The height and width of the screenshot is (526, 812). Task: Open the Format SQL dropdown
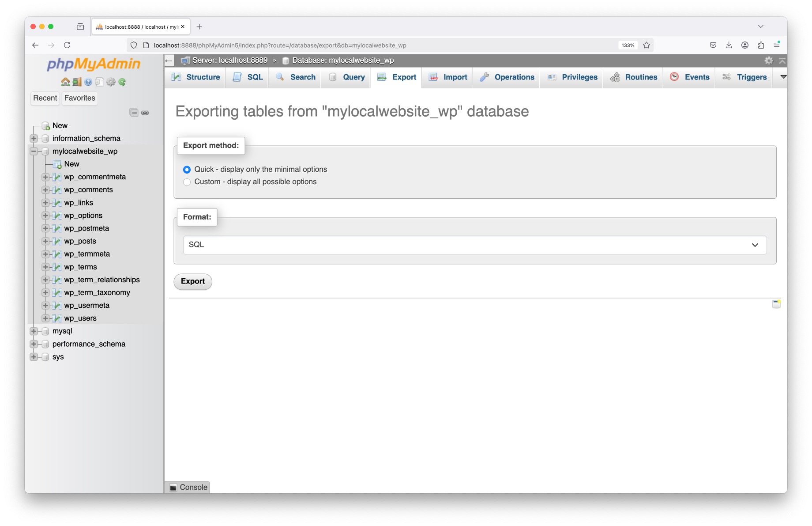coord(475,245)
